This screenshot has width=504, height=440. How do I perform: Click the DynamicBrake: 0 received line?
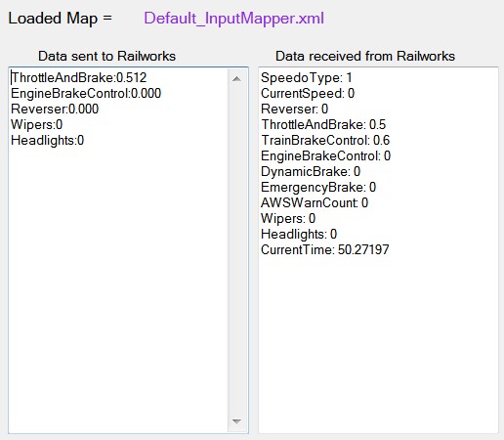pos(311,172)
